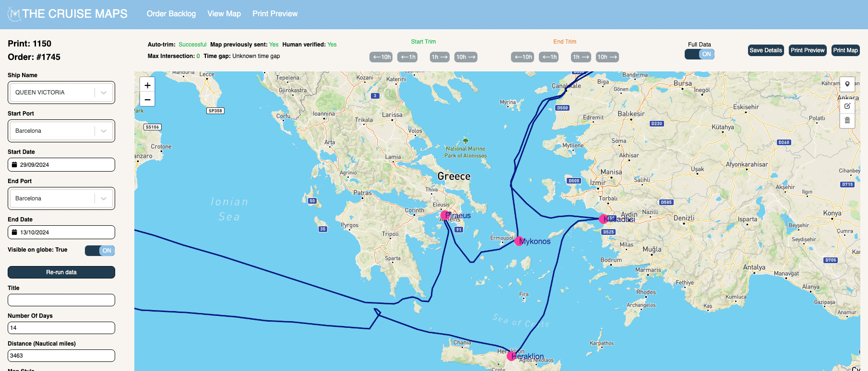Turn off the Full Data toggle

pyautogui.click(x=700, y=54)
